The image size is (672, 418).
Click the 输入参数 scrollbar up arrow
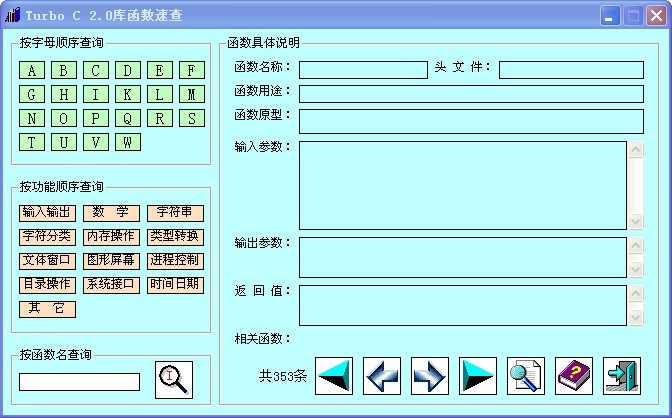click(636, 149)
